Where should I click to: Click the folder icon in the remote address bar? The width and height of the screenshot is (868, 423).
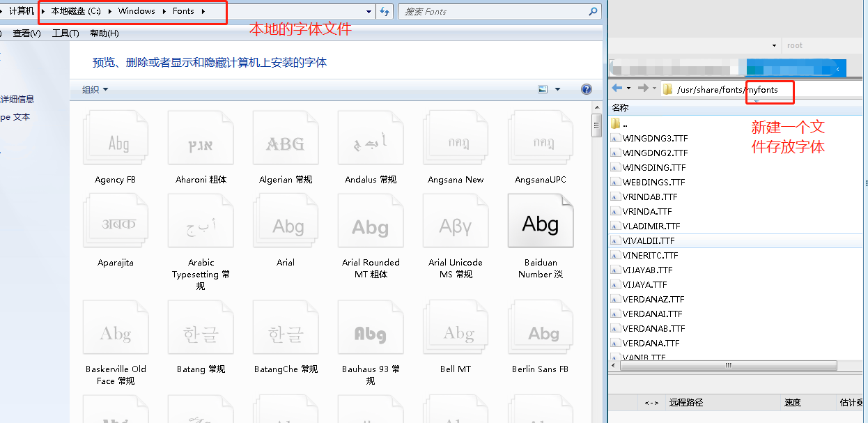coord(667,89)
